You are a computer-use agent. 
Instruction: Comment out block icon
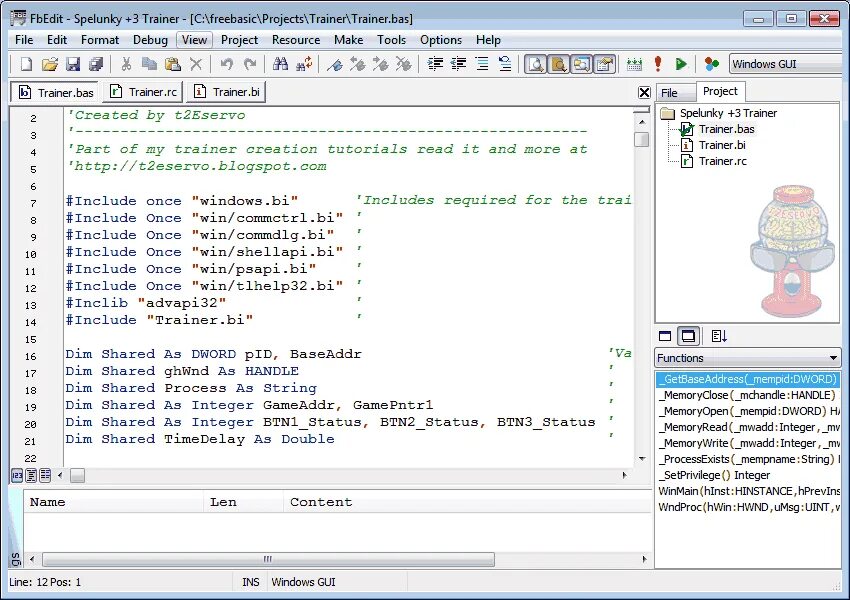pos(481,64)
